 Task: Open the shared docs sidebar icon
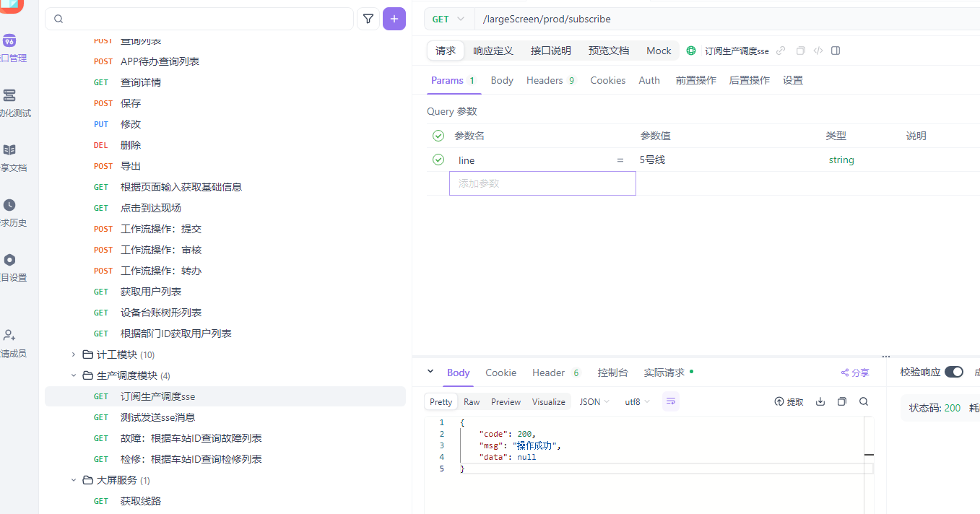point(9,149)
